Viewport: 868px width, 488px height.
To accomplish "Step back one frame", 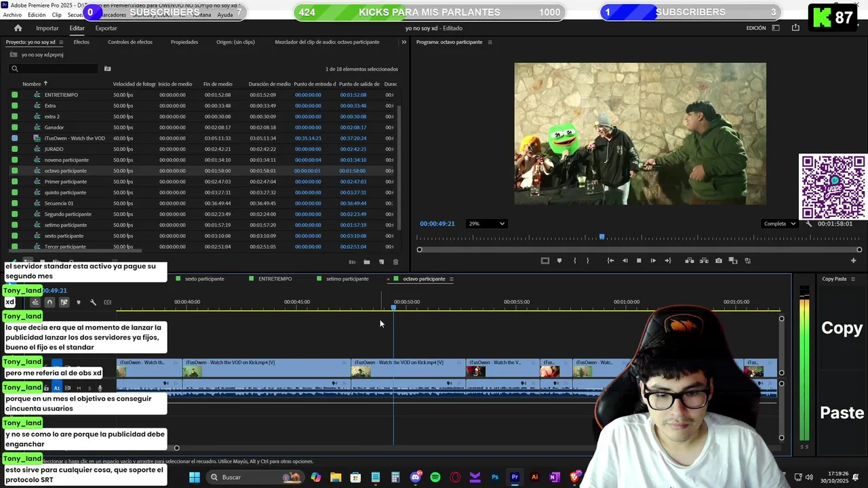I will coord(625,260).
